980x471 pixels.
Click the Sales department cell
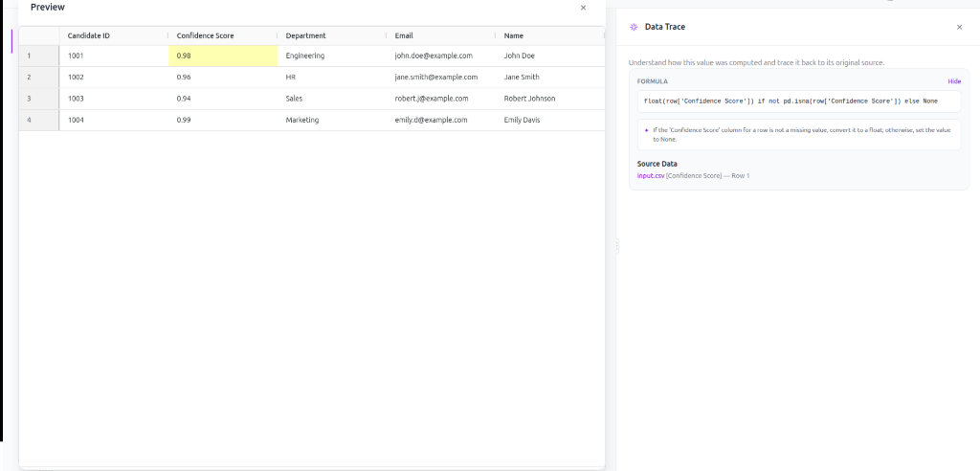coord(332,99)
